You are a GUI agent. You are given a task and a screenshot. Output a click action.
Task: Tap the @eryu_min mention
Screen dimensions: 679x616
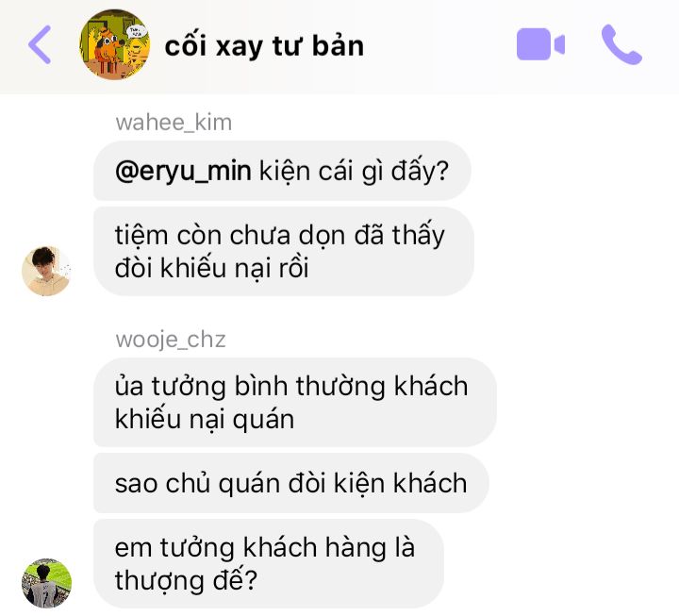(x=183, y=171)
